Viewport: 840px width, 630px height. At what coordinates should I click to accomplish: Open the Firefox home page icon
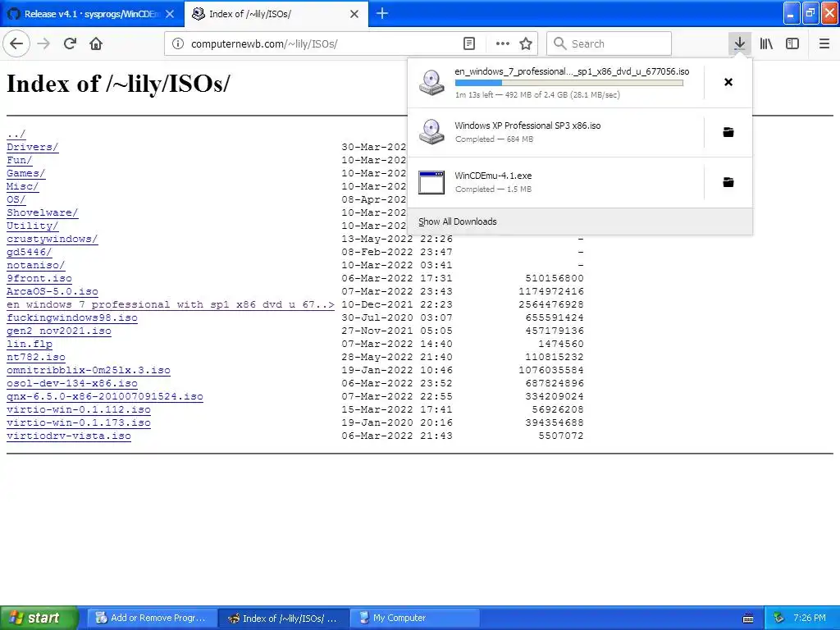(x=96, y=44)
